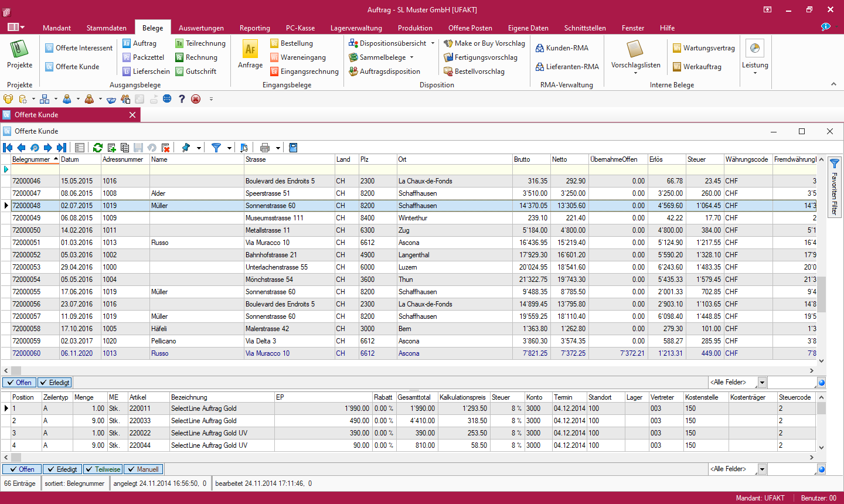The height and width of the screenshot is (504, 844).
Task: Sort the list by the Datum column header
Action: [x=80, y=159]
